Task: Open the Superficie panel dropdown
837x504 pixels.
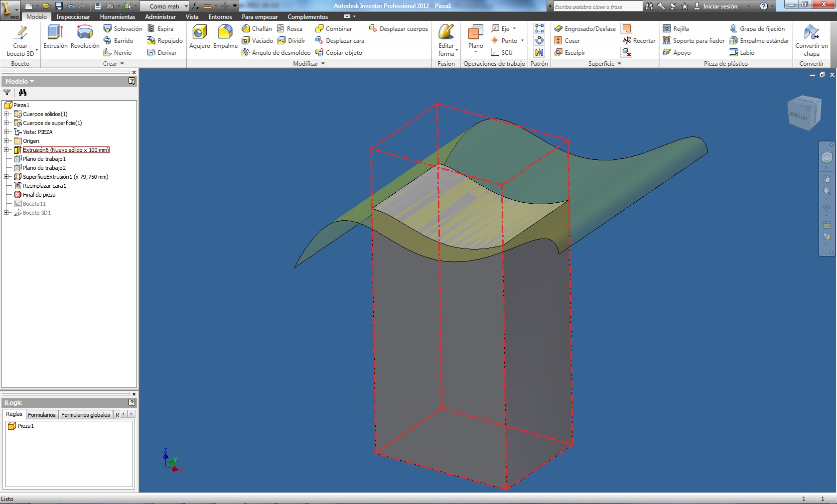Action: click(x=605, y=64)
